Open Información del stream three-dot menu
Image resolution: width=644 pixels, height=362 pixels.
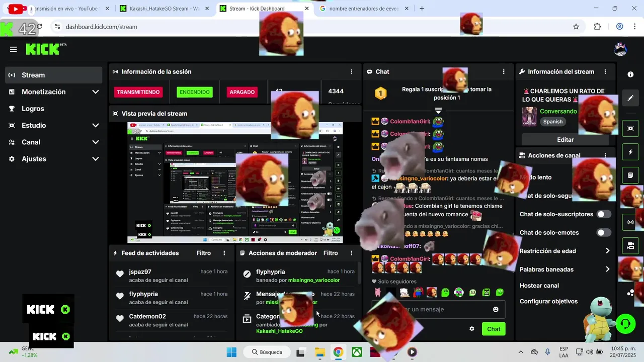pyautogui.click(x=605, y=72)
